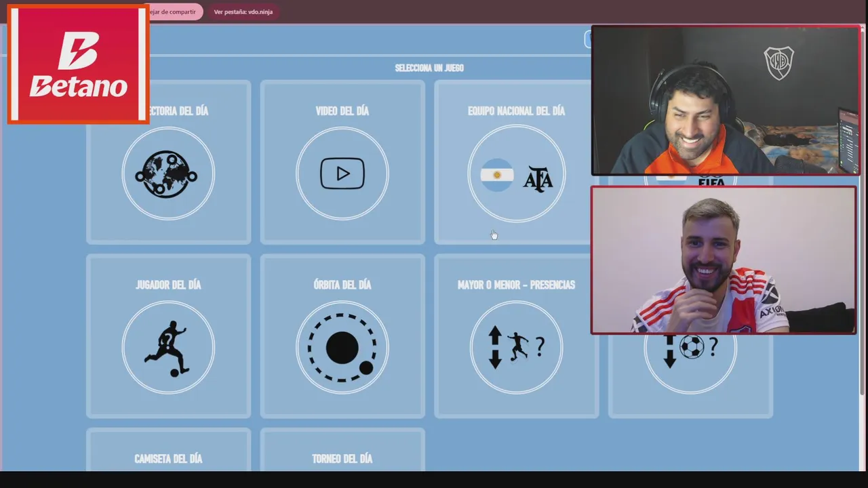Select the 'Equipo Nacional del Día' title
Viewport: 868px width, 488px height.
[516, 111]
